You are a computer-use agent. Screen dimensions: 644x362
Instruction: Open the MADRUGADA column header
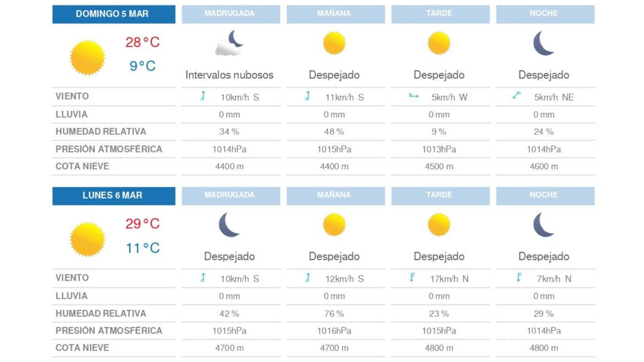click(231, 14)
